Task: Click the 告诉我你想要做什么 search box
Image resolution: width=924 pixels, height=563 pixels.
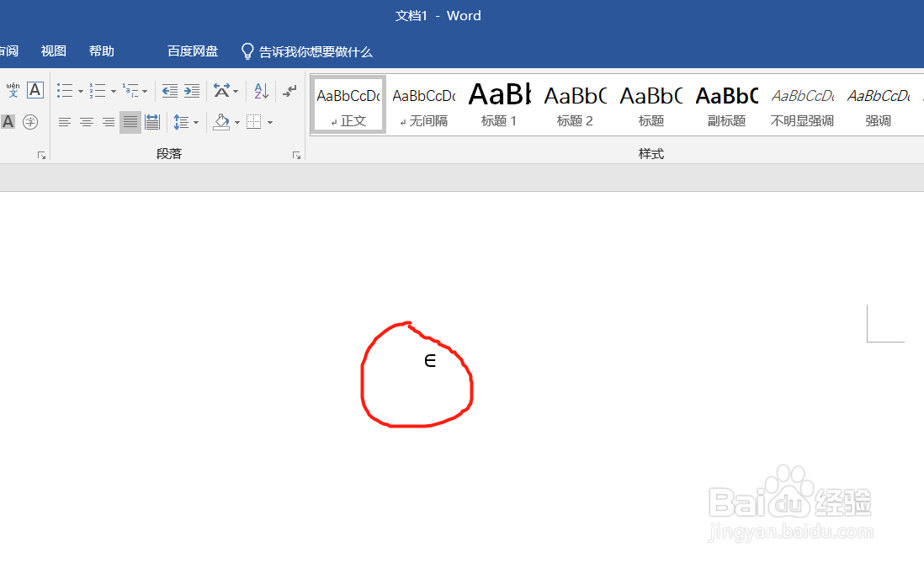Action: point(316,52)
